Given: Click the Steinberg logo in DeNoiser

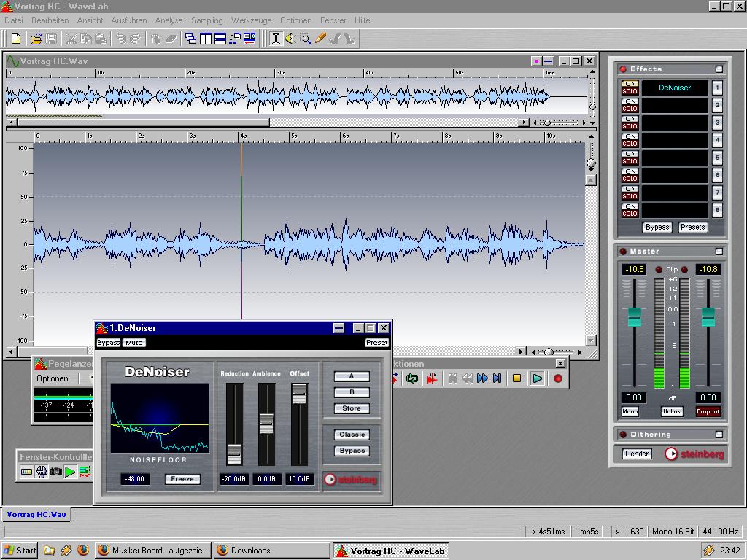Looking at the screenshot, I should pos(351,480).
